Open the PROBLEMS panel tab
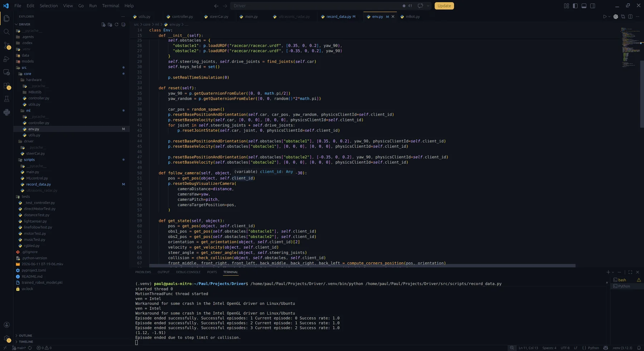 (143, 272)
